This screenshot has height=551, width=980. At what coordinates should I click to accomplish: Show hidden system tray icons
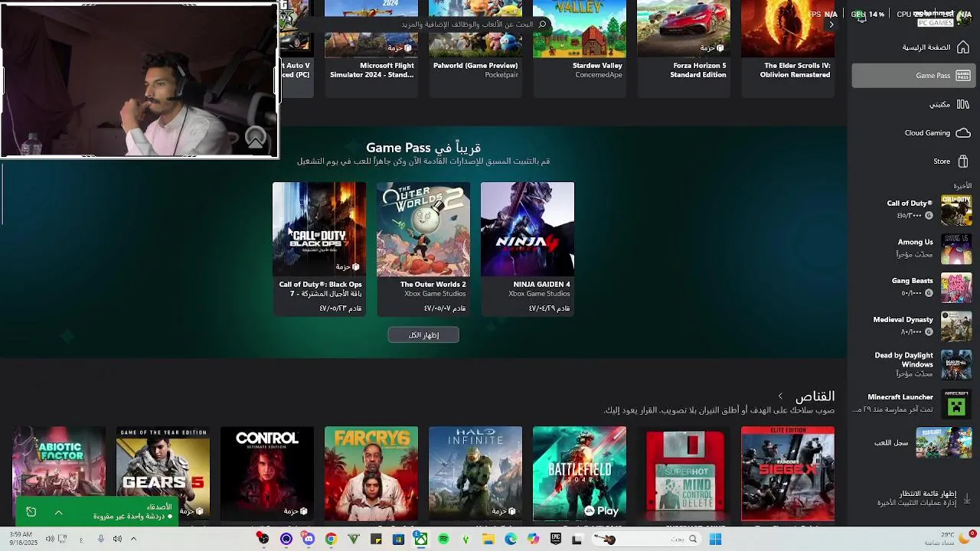(x=133, y=539)
